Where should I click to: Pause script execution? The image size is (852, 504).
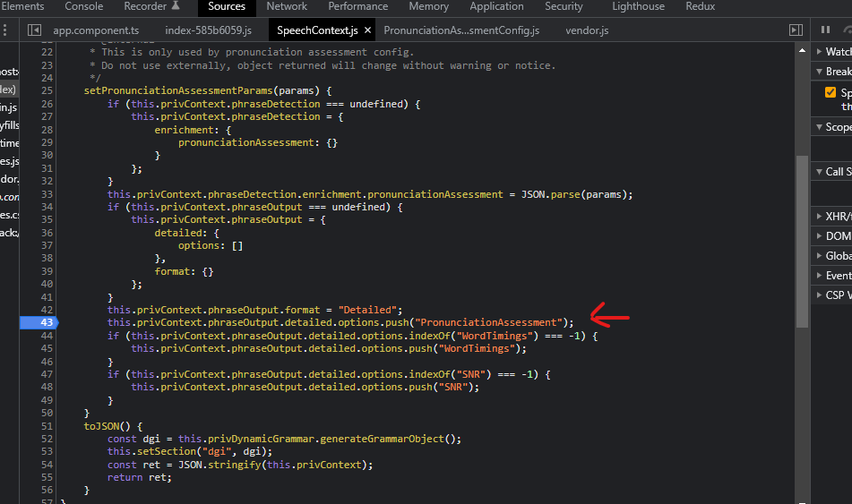tap(825, 30)
